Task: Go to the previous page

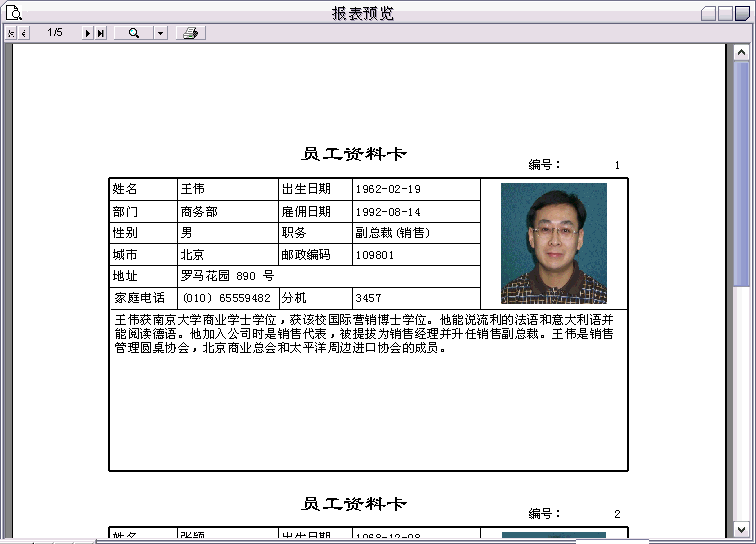Action: (x=23, y=33)
